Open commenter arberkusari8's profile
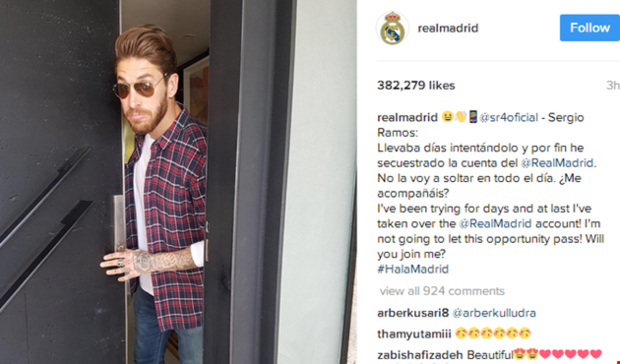The width and height of the screenshot is (620, 364). point(413,313)
